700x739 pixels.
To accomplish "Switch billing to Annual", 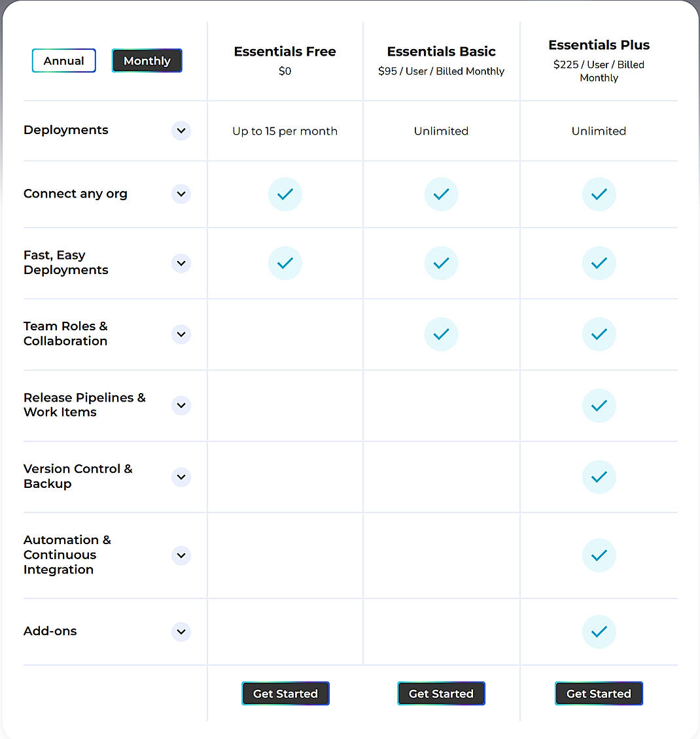I will click(63, 60).
